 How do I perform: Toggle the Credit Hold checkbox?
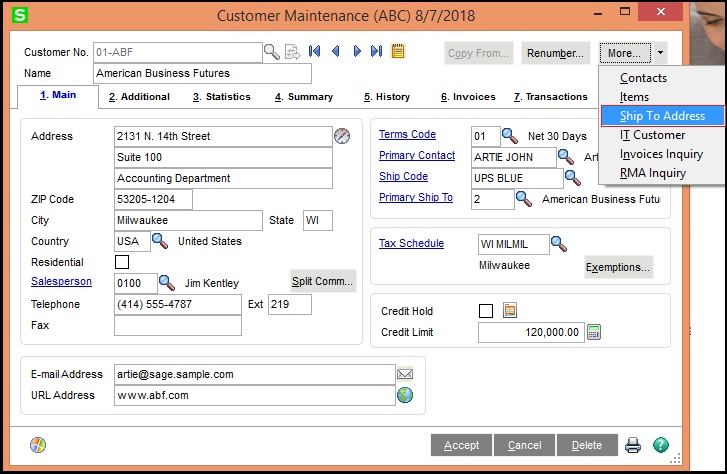[486, 311]
